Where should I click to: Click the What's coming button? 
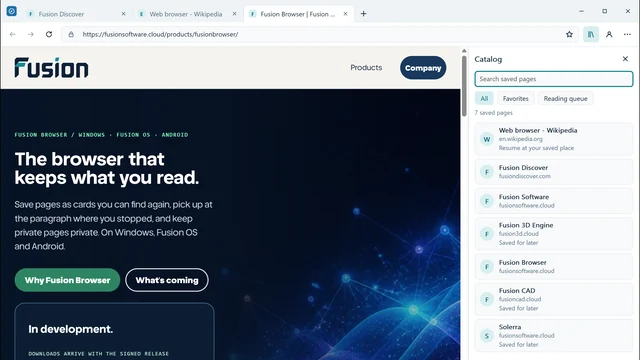pos(167,280)
